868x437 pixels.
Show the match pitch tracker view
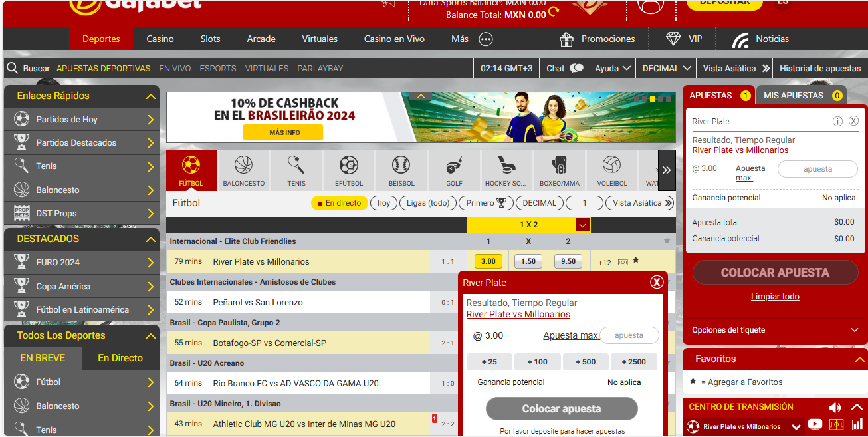click(x=837, y=424)
